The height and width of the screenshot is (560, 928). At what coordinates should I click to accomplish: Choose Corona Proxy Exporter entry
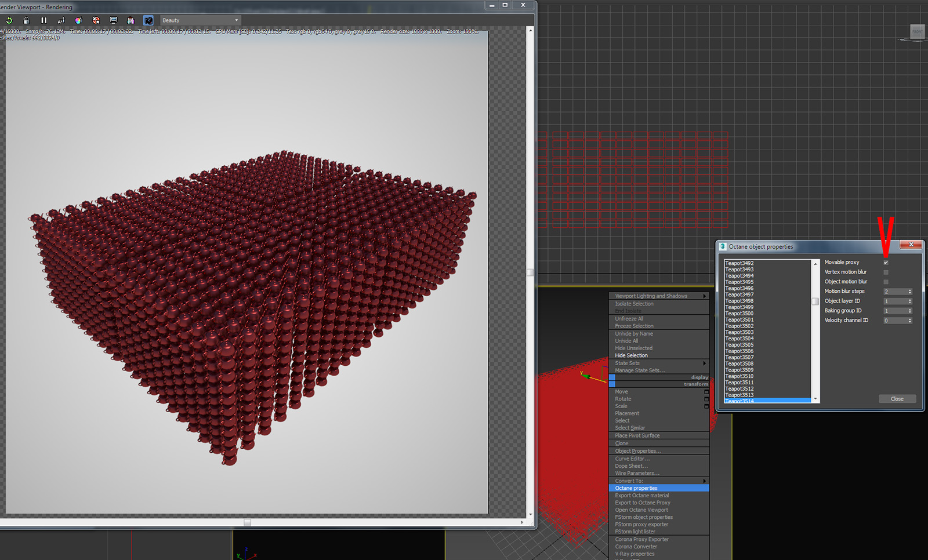[659, 540]
